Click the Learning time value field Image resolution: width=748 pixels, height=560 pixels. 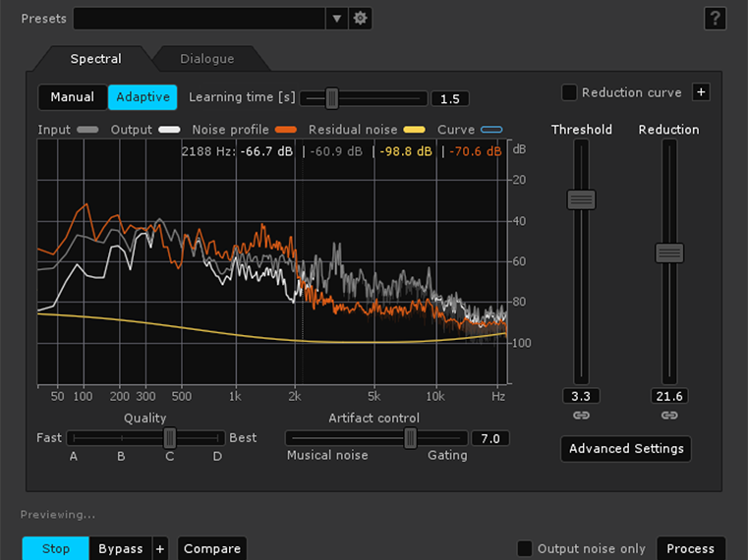click(450, 99)
